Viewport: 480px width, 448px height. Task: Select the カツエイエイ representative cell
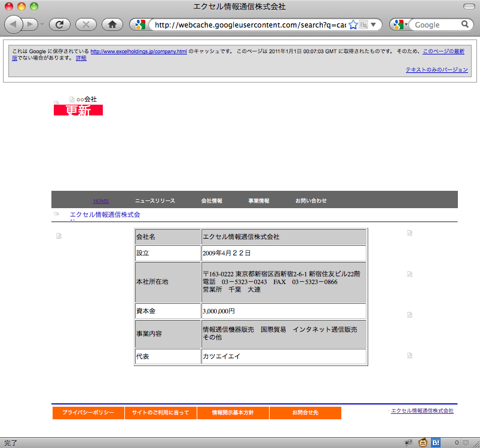click(284, 356)
